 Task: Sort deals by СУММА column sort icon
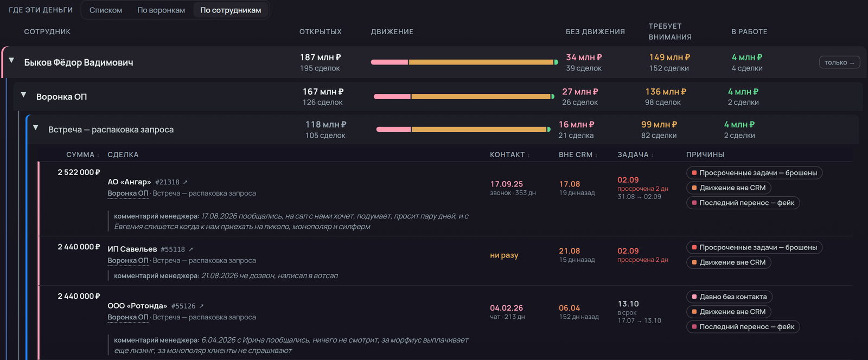click(x=98, y=155)
